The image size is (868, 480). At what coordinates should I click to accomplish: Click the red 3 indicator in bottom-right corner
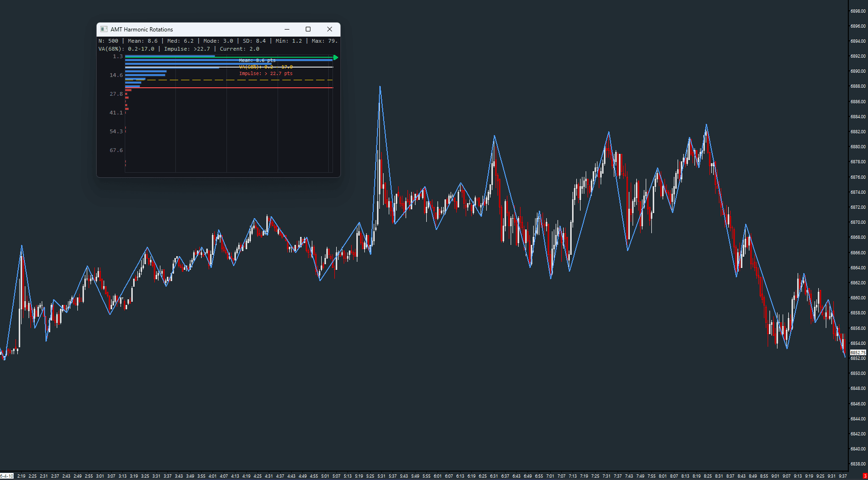[x=865, y=476]
